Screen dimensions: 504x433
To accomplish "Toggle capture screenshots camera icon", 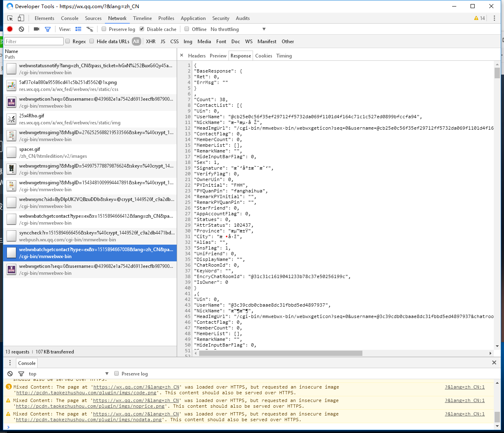I will [x=36, y=29].
